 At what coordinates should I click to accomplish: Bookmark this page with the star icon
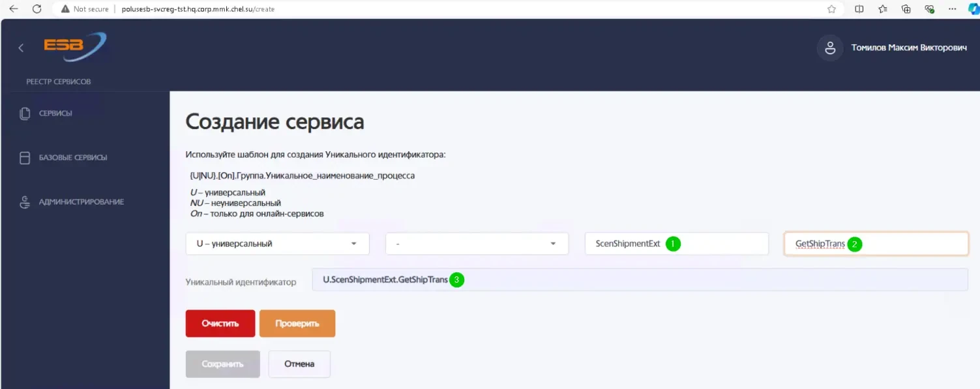coord(831,9)
